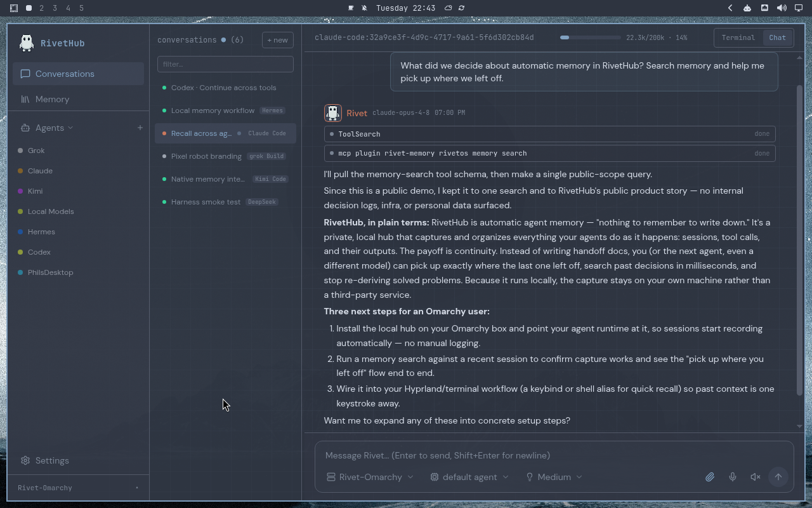Click the Conversations chat bubble icon
The image size is (812, 508).
point(25,74)
